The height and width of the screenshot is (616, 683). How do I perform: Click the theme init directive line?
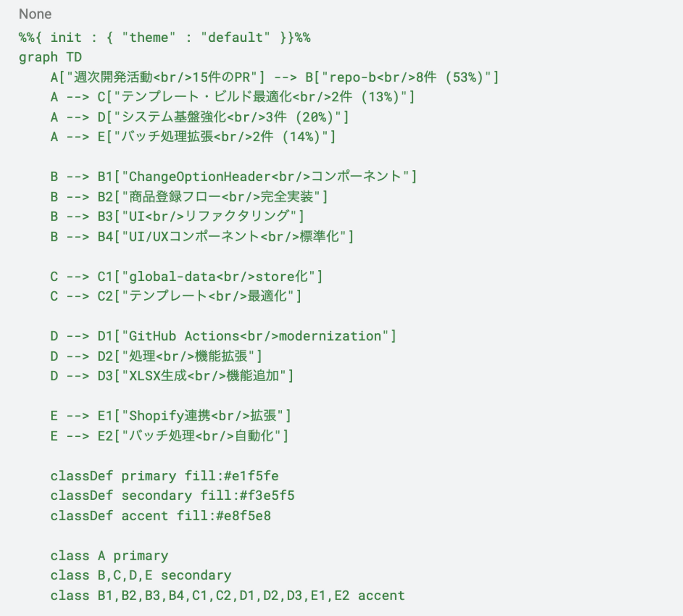[x=165, y=37]
